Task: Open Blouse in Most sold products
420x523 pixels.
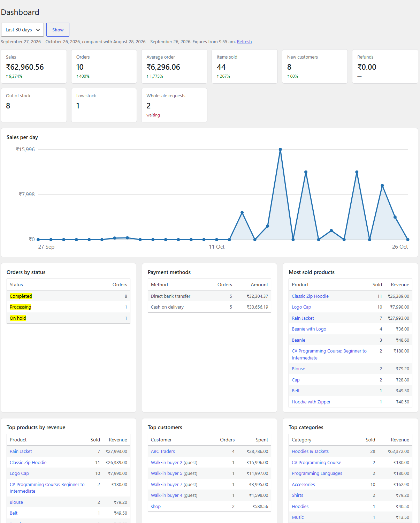Action: [x=299, y=369]
